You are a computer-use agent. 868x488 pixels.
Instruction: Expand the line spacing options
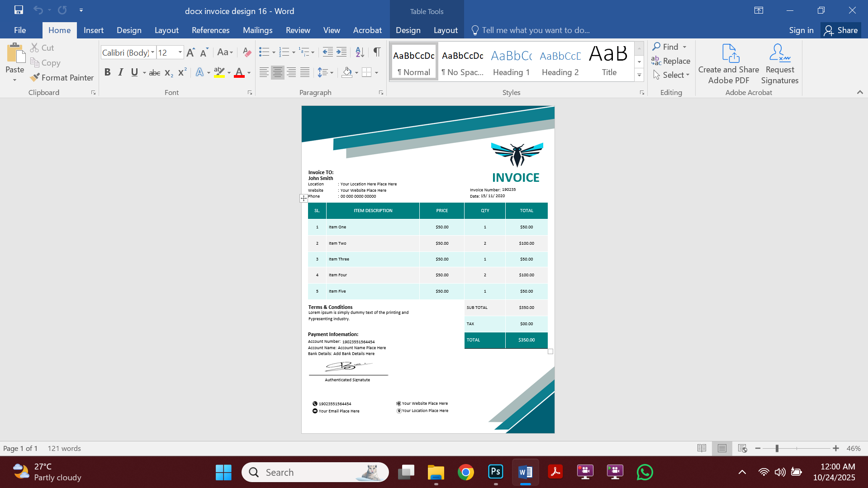coord(332,72)
